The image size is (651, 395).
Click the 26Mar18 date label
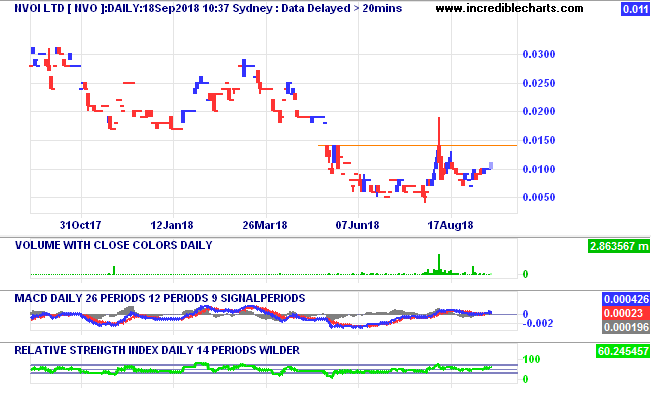(x=265, y=225)
